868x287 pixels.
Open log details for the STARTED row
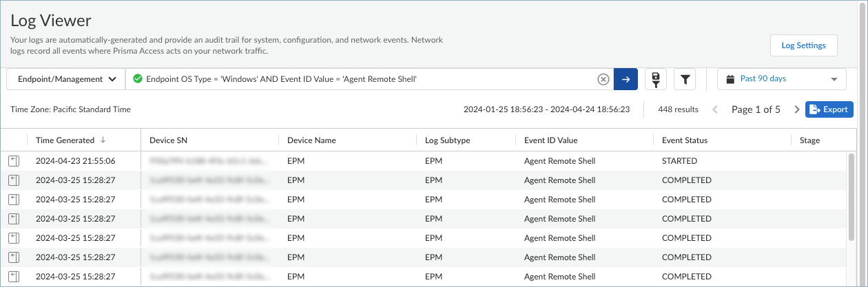[13, 161]
